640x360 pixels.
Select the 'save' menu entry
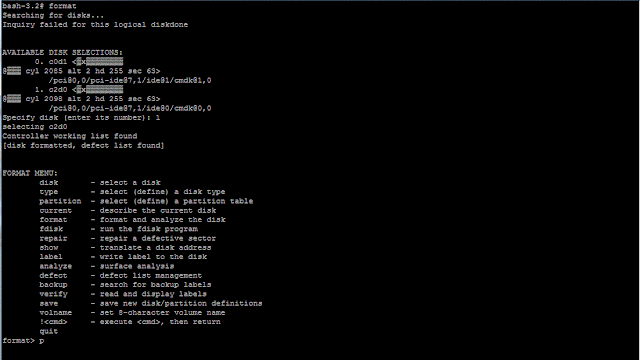(x=49, y=303)
